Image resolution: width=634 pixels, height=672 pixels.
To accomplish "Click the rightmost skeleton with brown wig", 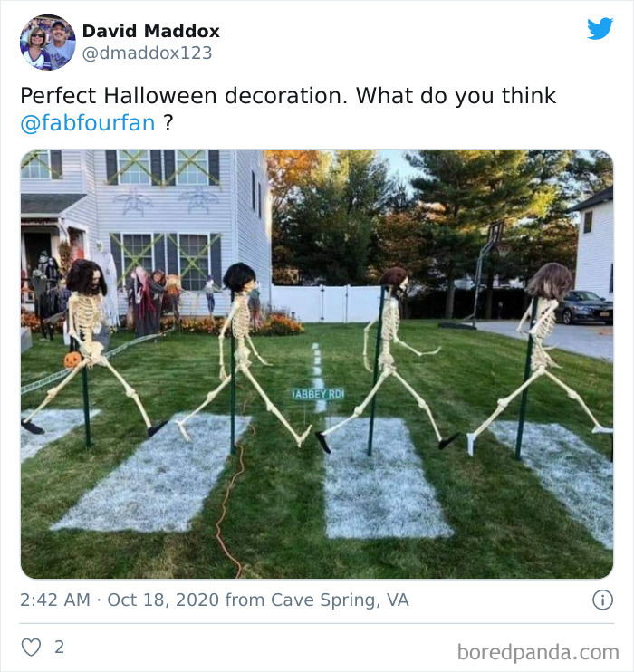I will pos(540,356).
